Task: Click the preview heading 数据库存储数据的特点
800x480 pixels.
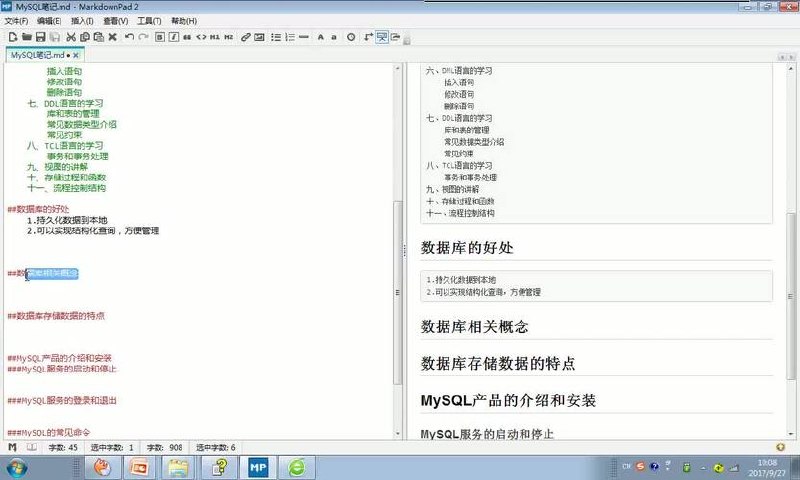Action: [x=498, y=364]
